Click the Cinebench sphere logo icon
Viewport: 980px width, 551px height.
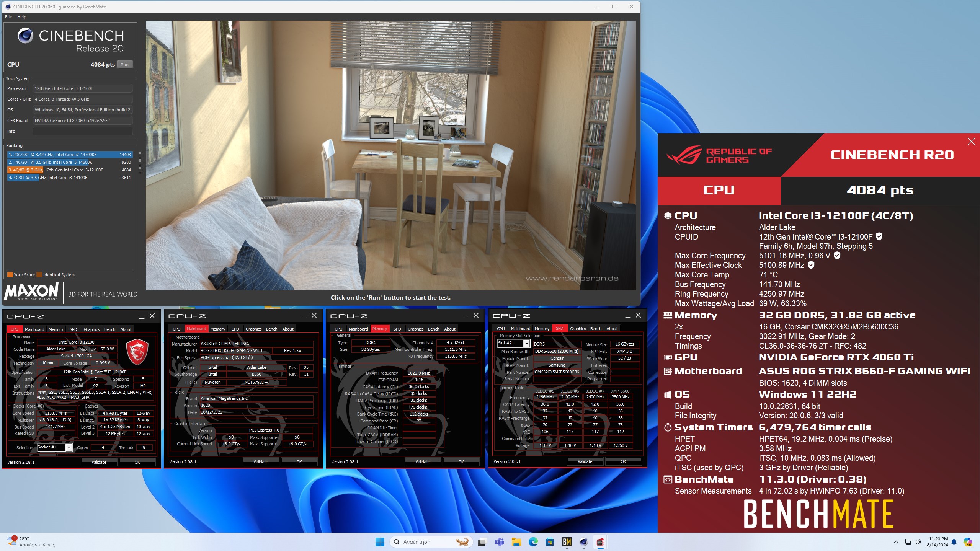26,36
